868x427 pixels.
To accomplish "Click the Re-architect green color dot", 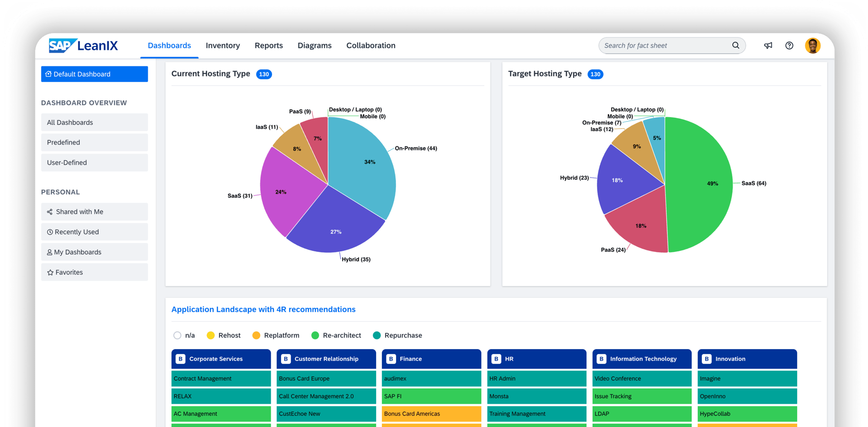I will click(315, 335).
